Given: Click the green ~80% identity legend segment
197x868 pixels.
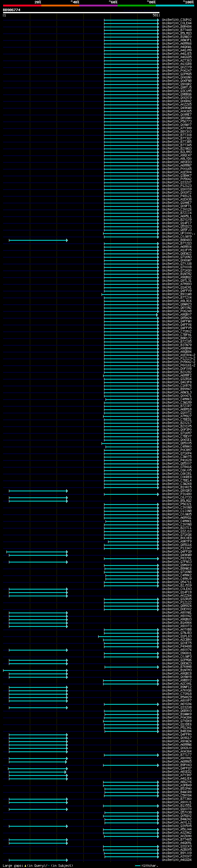Looking at the screenshot, I should pyautogui.click(x=137, y=6).
